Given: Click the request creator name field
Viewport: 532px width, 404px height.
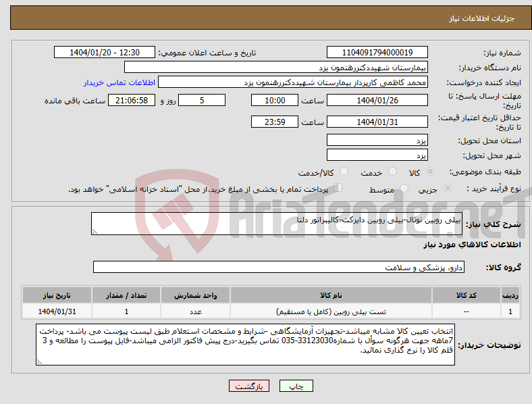Looking at the screenshot, I should (x=293, y=82).
